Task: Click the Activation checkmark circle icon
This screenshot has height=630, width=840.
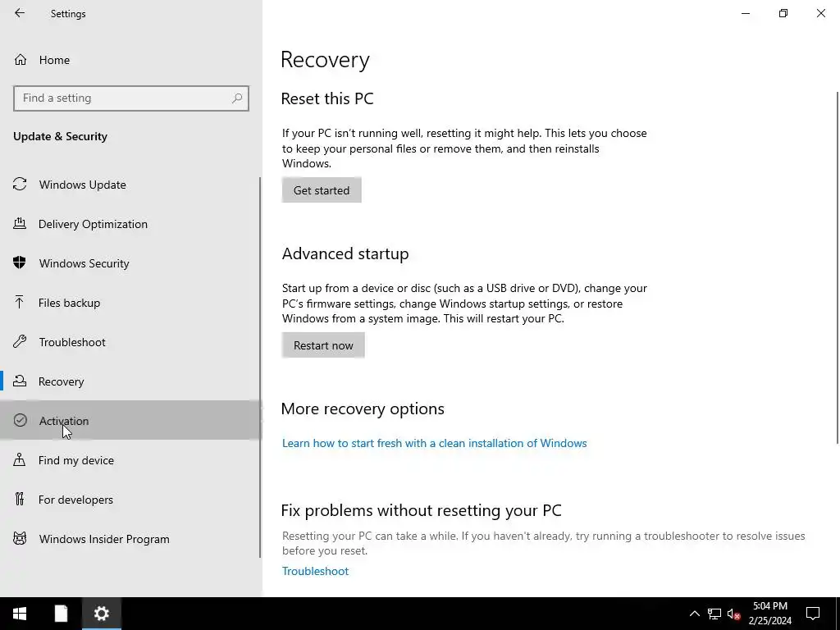Action: click(20, 420)
